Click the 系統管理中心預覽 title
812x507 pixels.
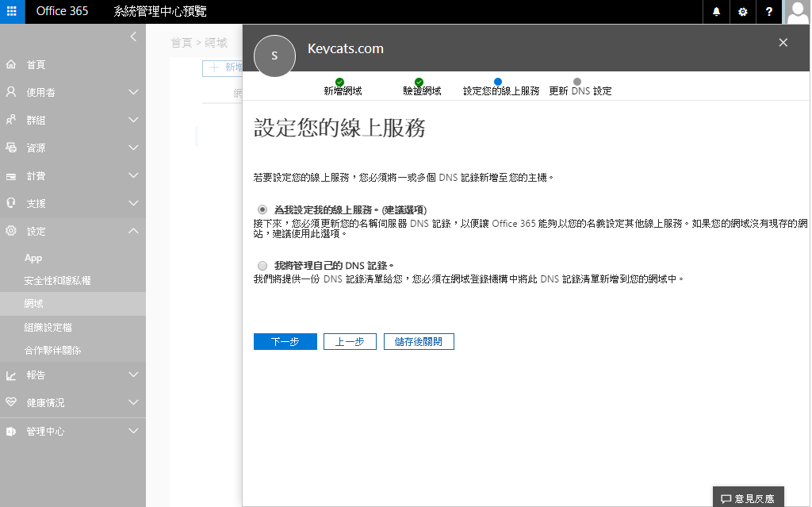(x=160, y=11)
